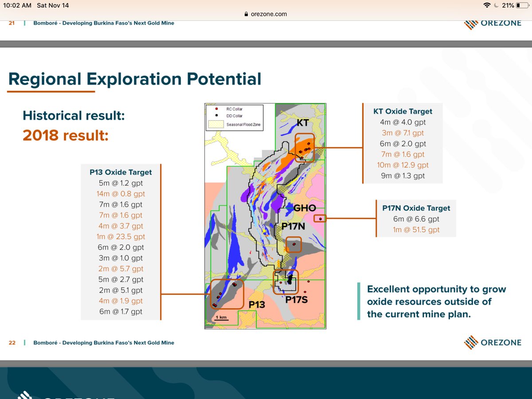
Task: Click the Orezone logo in the slide footer
Action: coord(493,343)
